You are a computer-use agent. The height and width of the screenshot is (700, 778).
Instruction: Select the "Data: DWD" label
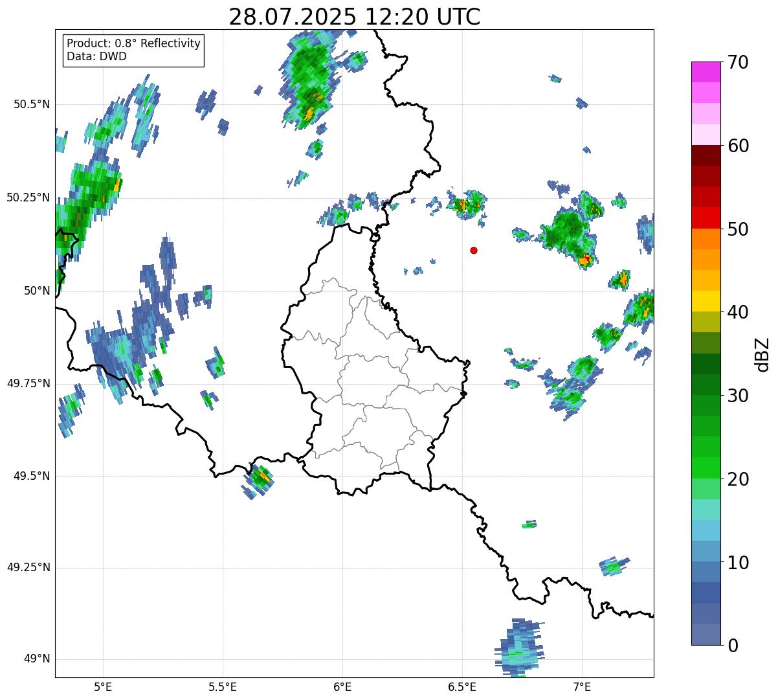click(96, 56)
